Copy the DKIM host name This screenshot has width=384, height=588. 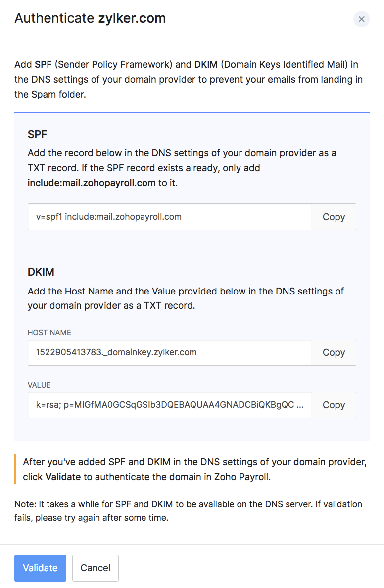tap(334, 352)
